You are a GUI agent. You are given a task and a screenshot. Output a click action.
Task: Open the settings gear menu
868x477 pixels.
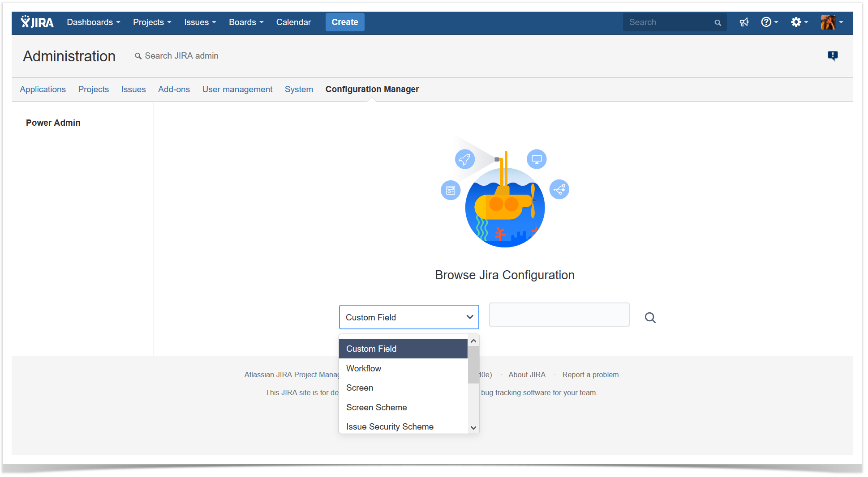coord(799,22)
